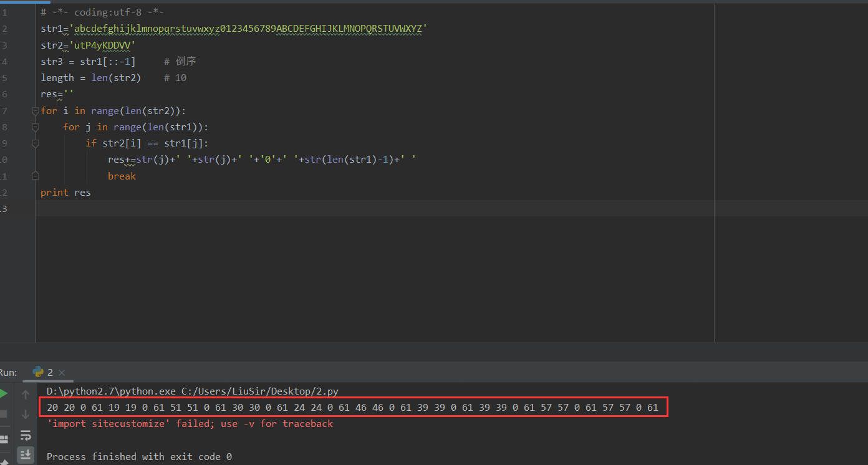Click the str1 alphabet string assignment
This screenshot has height=465, width=868.
pos(234,29)
